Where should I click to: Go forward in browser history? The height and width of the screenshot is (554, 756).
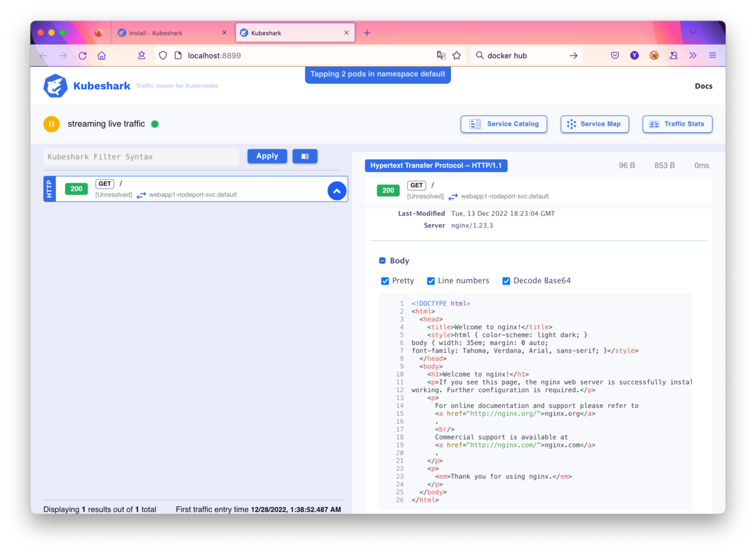(x=63, y=55)
